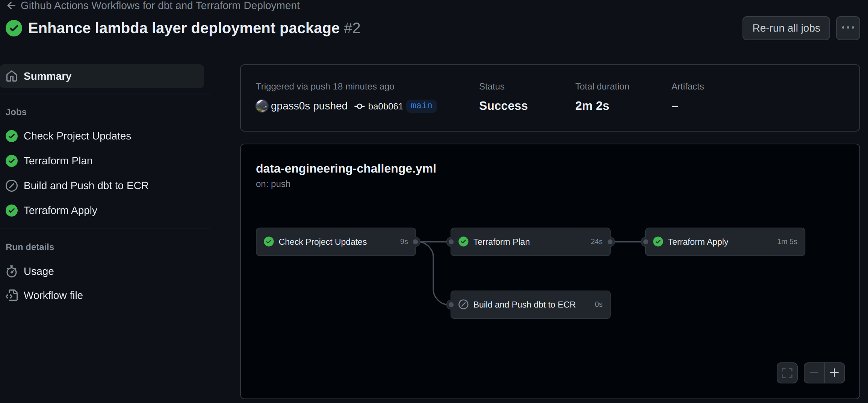
Task: Click the Usage stopwatch icon
Action: 12,271
